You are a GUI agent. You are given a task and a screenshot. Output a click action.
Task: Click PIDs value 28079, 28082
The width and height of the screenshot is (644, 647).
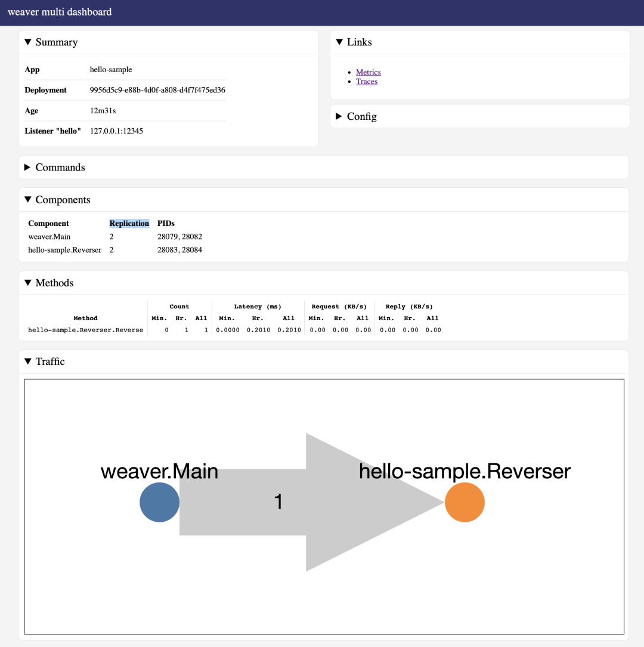(179, 236)
